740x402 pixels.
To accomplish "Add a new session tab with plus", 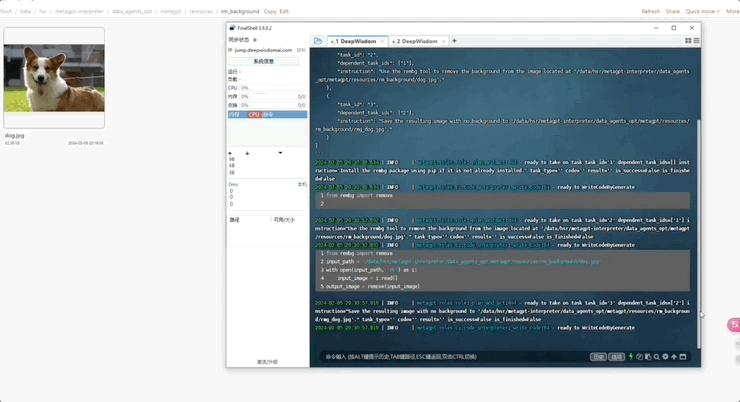I will 454,41.
